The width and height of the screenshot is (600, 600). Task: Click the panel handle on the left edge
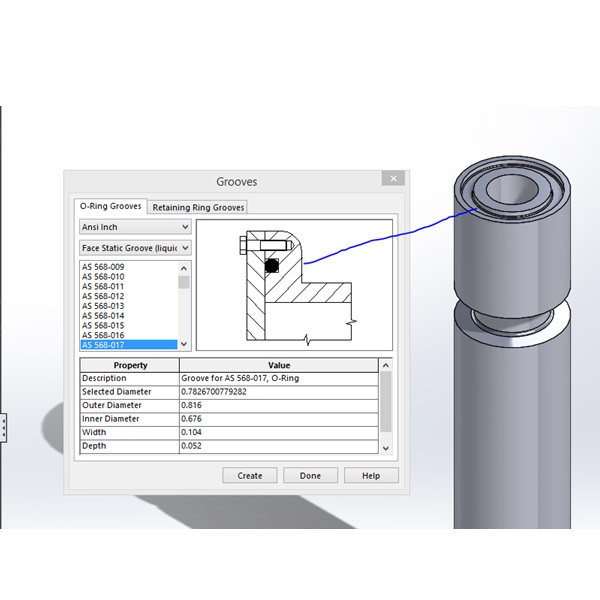(3, 427)
